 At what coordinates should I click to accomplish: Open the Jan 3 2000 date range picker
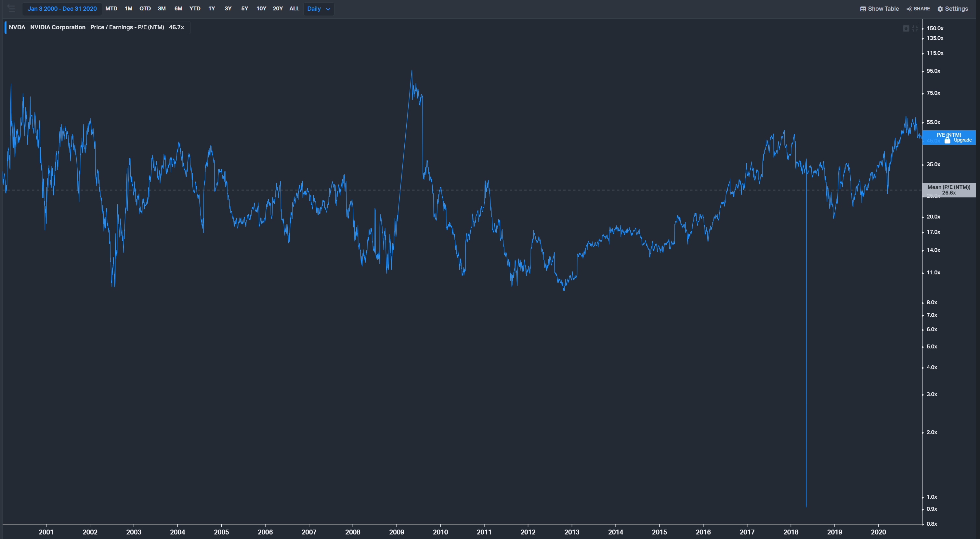point(62,9)
